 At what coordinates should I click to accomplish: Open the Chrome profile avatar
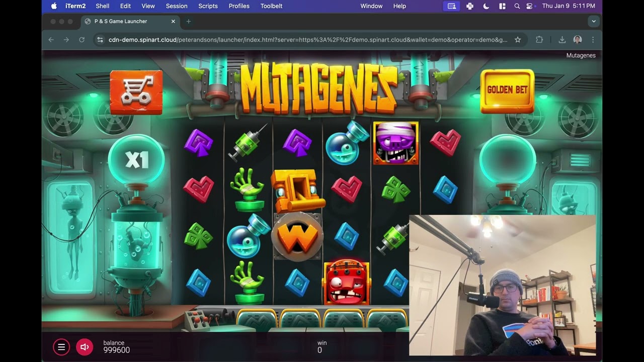pyautogui.click(x=578, y=40)
